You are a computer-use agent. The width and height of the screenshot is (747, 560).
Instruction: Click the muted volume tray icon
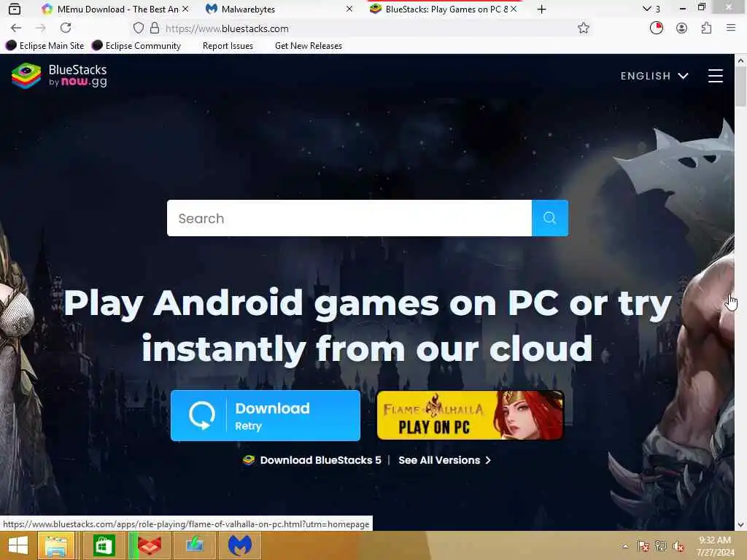678,546
